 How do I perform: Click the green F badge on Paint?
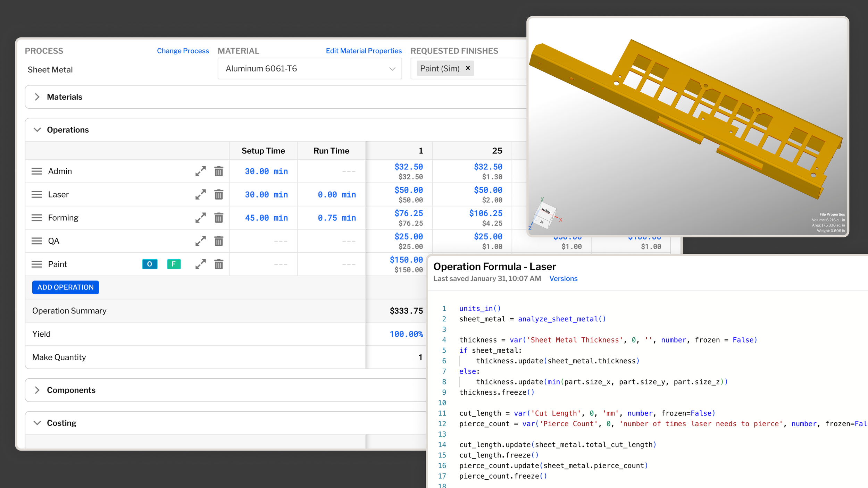pyautogui.click(x=174, y=264)
